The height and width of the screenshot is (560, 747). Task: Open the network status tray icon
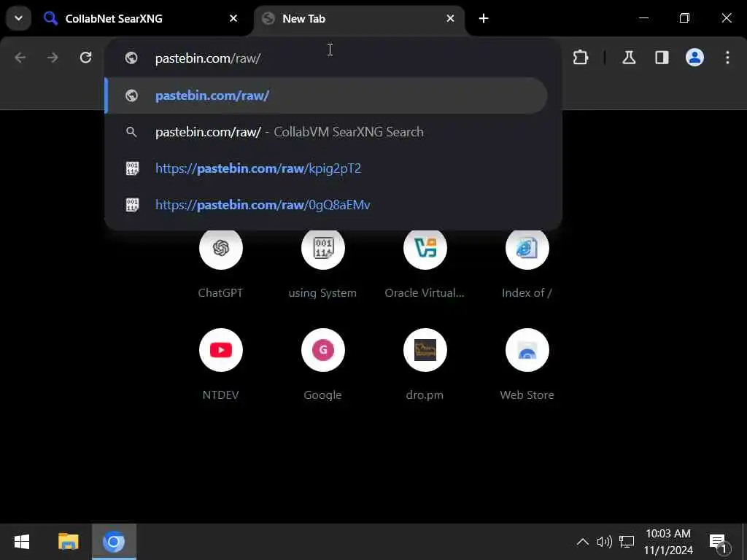coord(627,542)
